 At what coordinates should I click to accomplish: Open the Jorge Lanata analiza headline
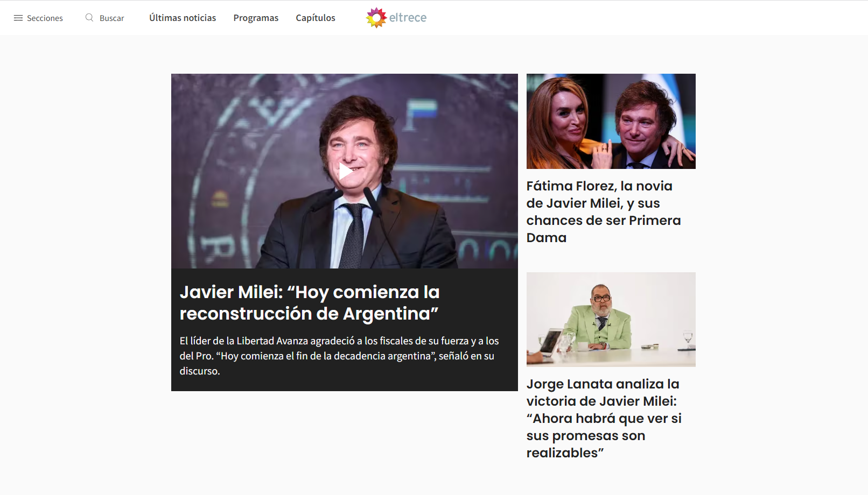pos(604,418)
